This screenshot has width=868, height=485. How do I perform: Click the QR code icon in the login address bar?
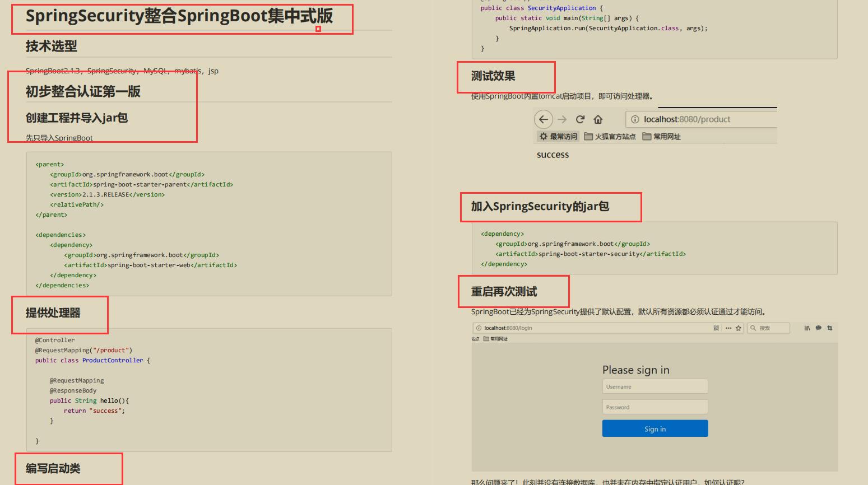click(716, 328)
